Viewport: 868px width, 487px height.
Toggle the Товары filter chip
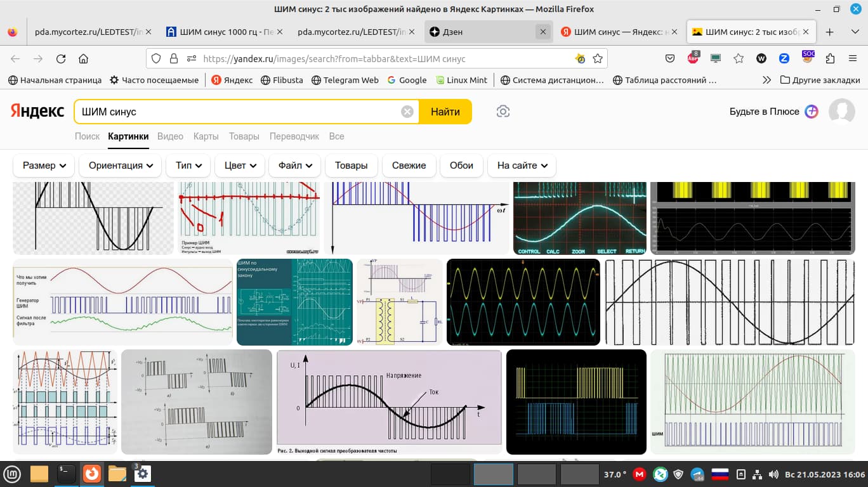[x=352, y=166]
